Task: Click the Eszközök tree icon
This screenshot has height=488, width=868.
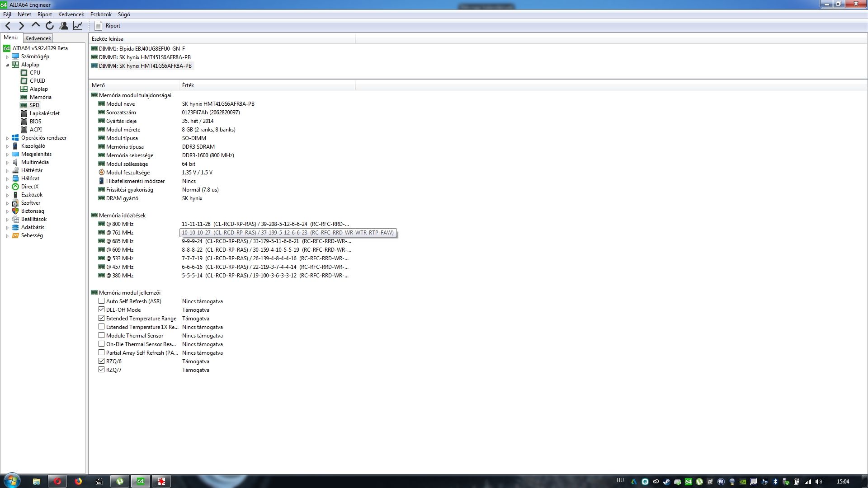Action: click(15, 194)
